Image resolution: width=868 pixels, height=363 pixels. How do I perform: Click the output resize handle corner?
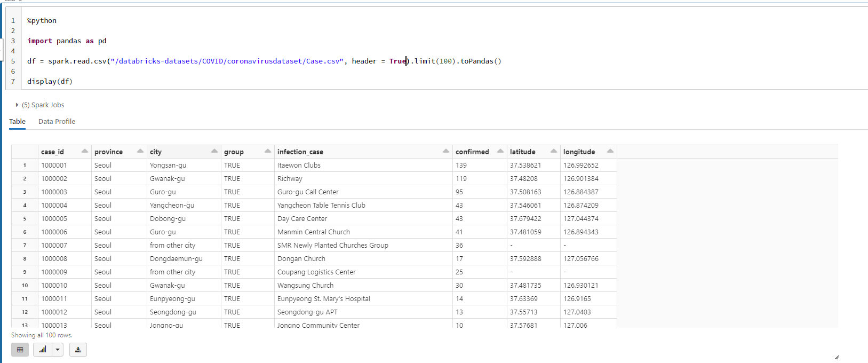click(837, 357)
